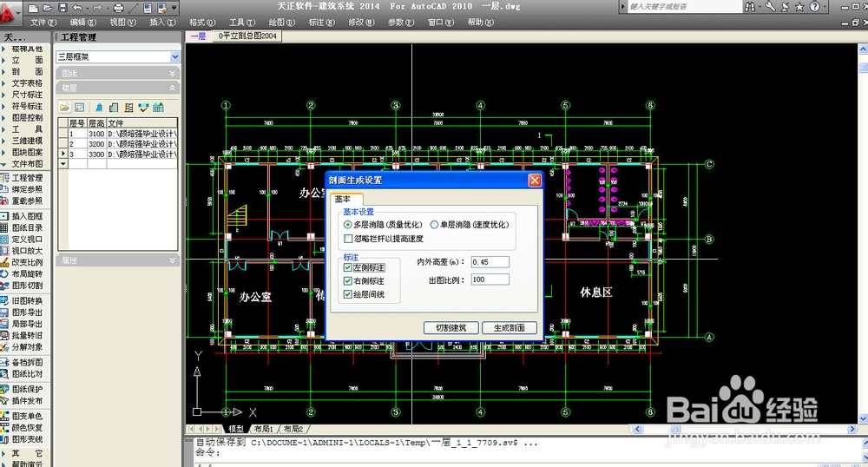Expand 立面 menu group in left sidebar

[x=27, y=60]
